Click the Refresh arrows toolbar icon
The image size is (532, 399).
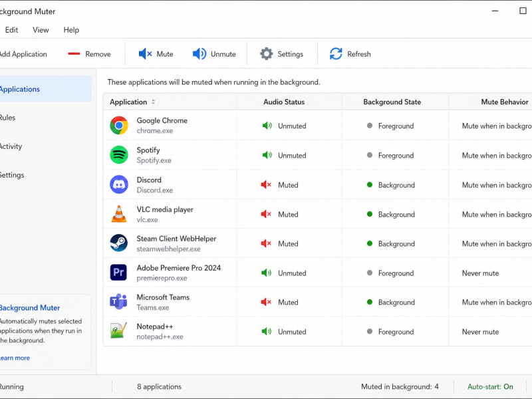click(x=336, y=54)
